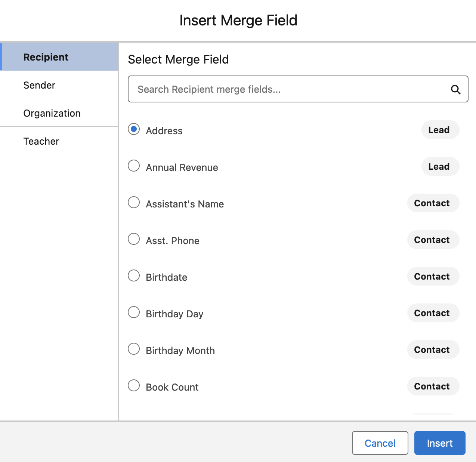Select the Birthday Month radio button
476x462 pixels.
134,349
